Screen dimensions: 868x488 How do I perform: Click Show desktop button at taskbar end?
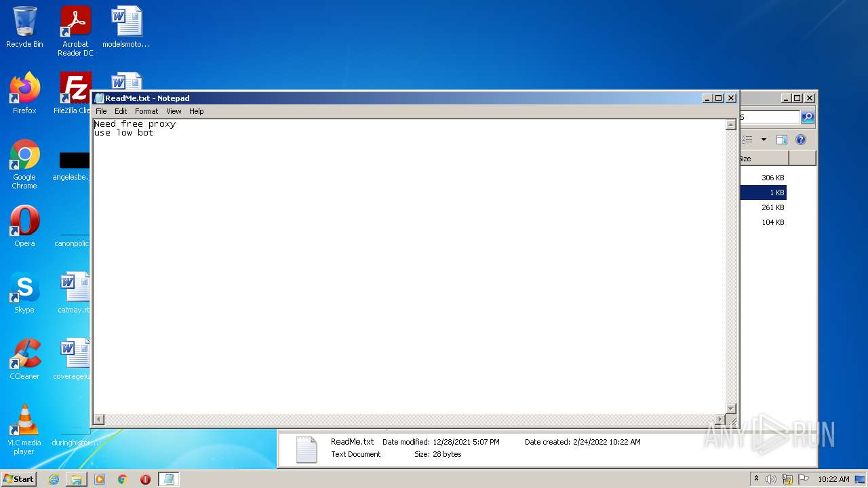[x=861, y=479]
